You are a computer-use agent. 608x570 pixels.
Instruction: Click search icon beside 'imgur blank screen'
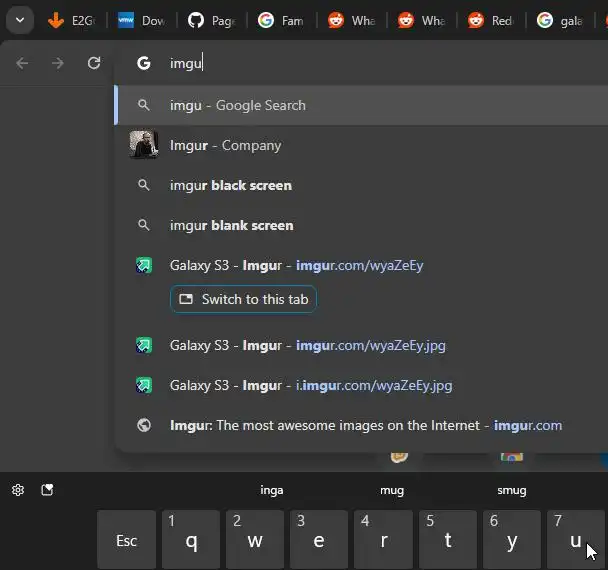click(144, 225)
